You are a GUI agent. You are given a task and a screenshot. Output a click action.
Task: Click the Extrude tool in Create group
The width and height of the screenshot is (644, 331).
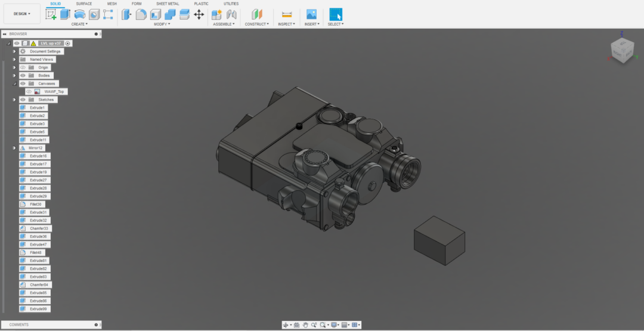(66, 14)
